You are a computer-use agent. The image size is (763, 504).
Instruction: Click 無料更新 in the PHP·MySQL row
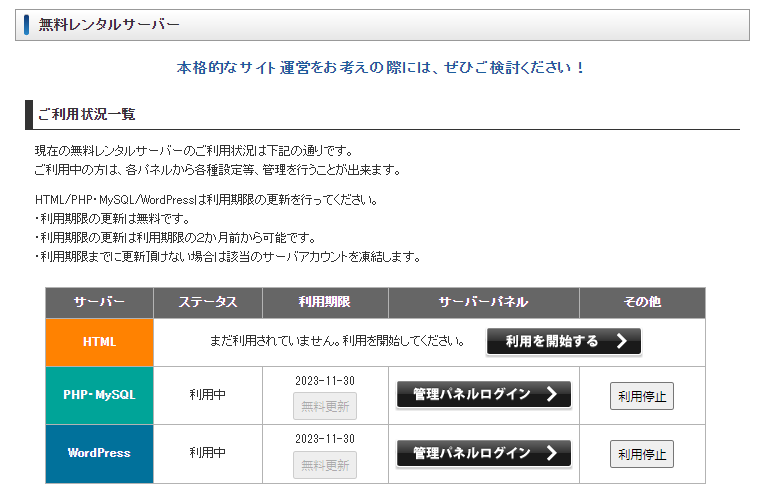pos(325,406)
